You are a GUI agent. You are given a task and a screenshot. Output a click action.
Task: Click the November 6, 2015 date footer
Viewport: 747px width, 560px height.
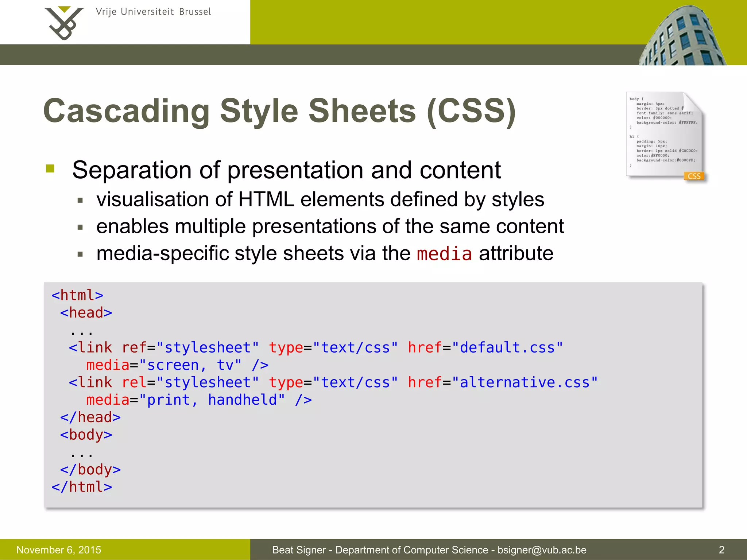59,550
